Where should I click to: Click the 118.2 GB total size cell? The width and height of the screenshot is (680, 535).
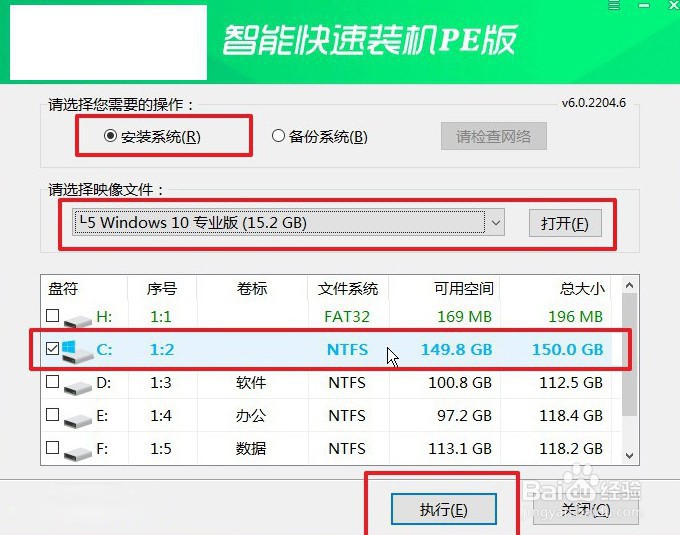pyautogui.click(x=571, y=448)
